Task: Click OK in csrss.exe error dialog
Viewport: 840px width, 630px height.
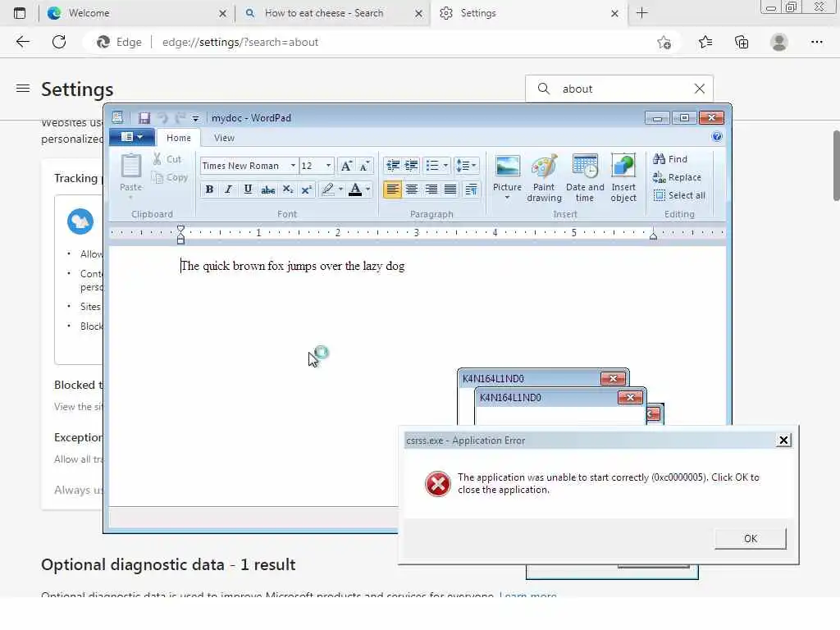Action: click(750, 538)
